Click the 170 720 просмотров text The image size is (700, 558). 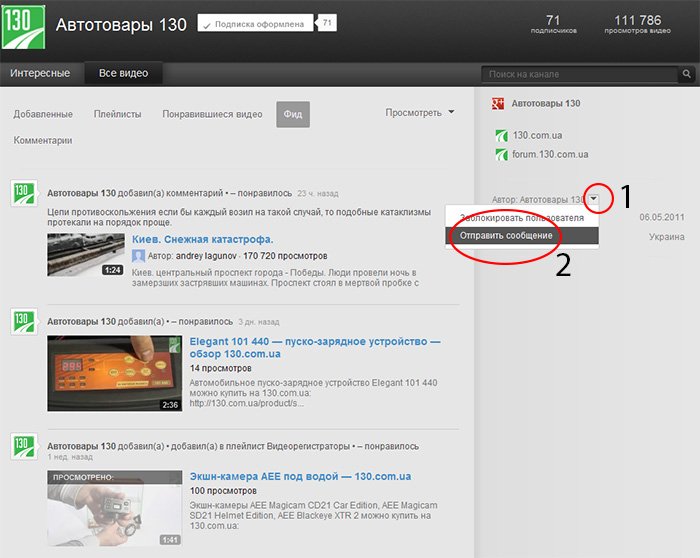tap(285, 256)
